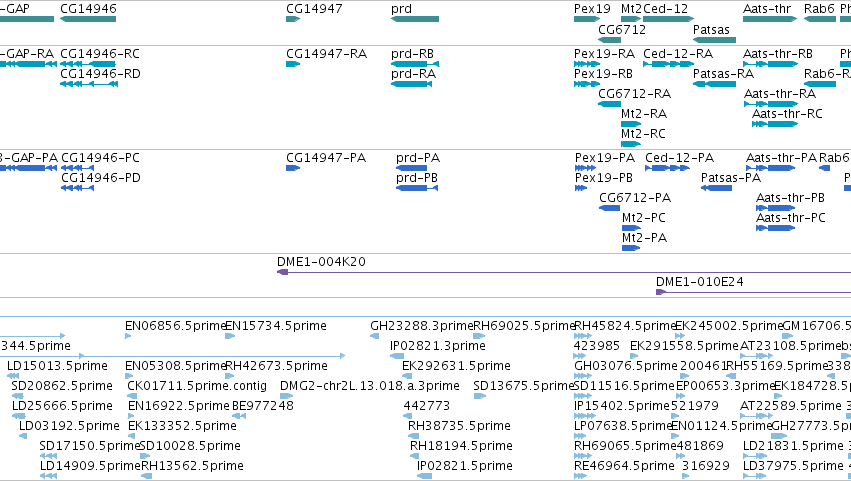Click EST LD37975.5prime

tap(793, 466)
